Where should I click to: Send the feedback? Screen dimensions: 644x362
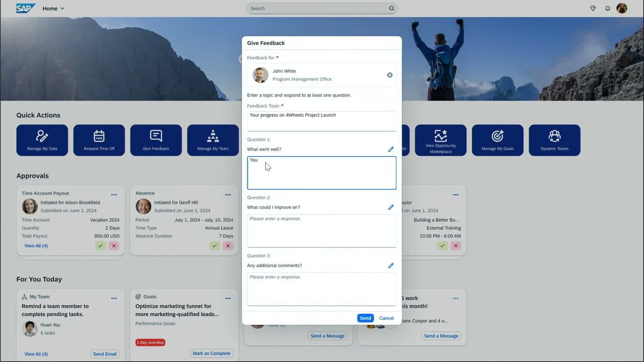365,318
